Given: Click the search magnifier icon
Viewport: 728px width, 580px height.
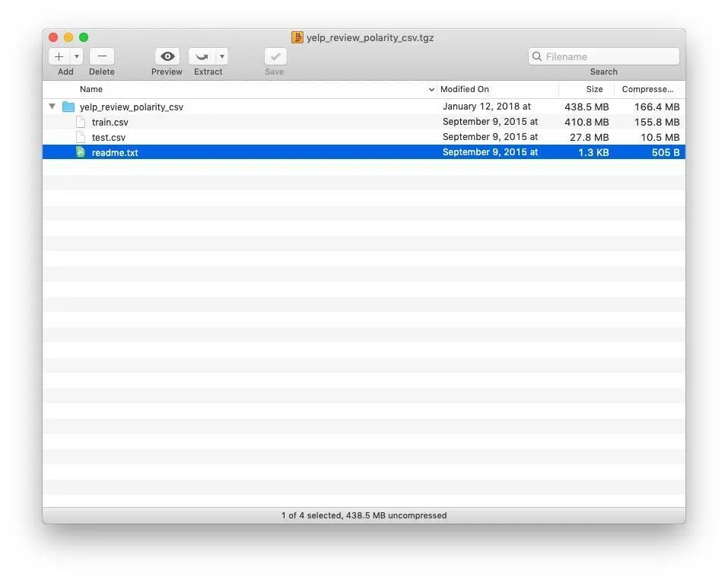Looking at the screenshot, I should [537, 56].
